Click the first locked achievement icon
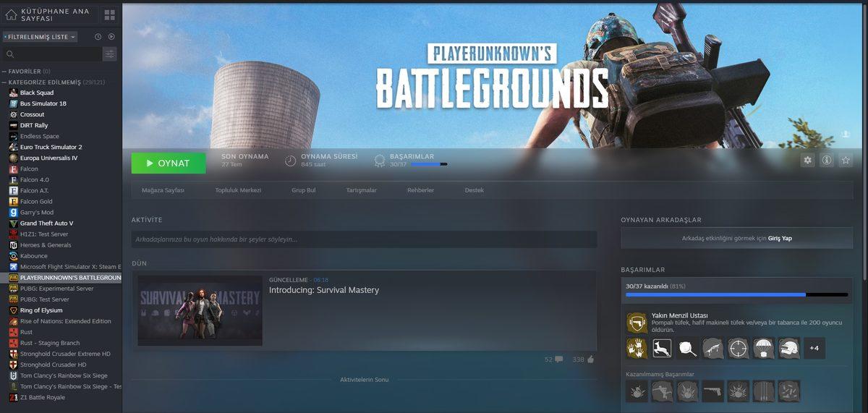868x413 pixels. [637, 391]
